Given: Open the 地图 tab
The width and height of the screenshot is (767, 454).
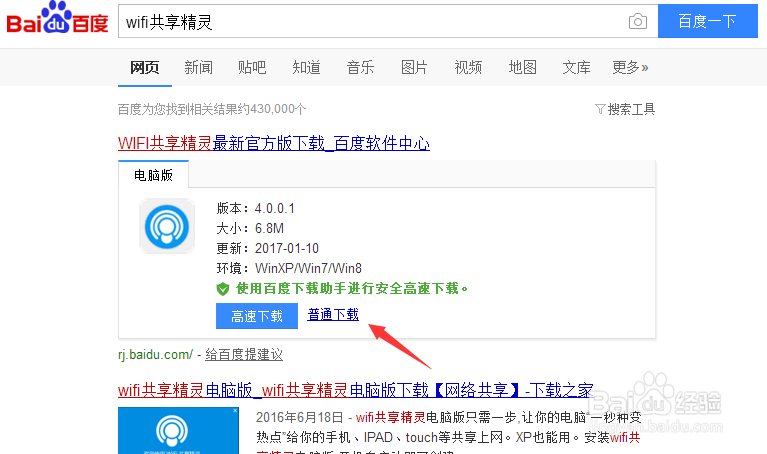Looking at the screenshot, I should coord(522,67).
